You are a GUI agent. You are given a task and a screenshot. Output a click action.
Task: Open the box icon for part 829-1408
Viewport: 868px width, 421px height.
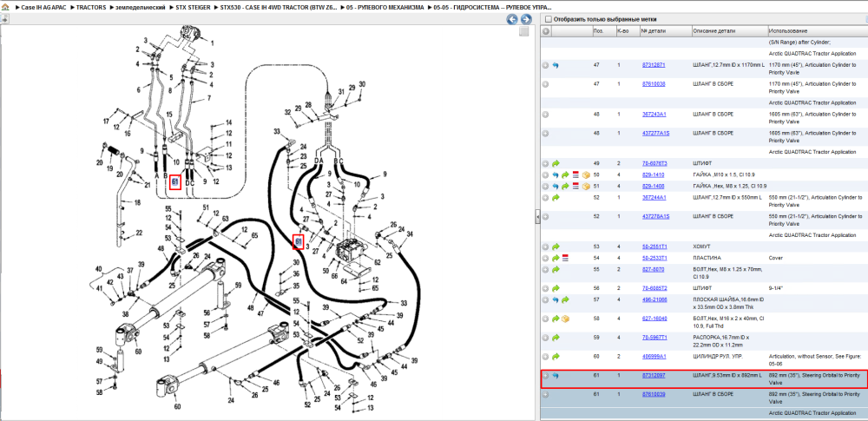(x=586, y=186)
